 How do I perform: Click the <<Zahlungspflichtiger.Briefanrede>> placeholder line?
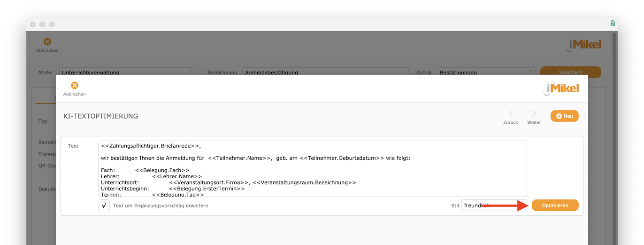pos(151,146)
